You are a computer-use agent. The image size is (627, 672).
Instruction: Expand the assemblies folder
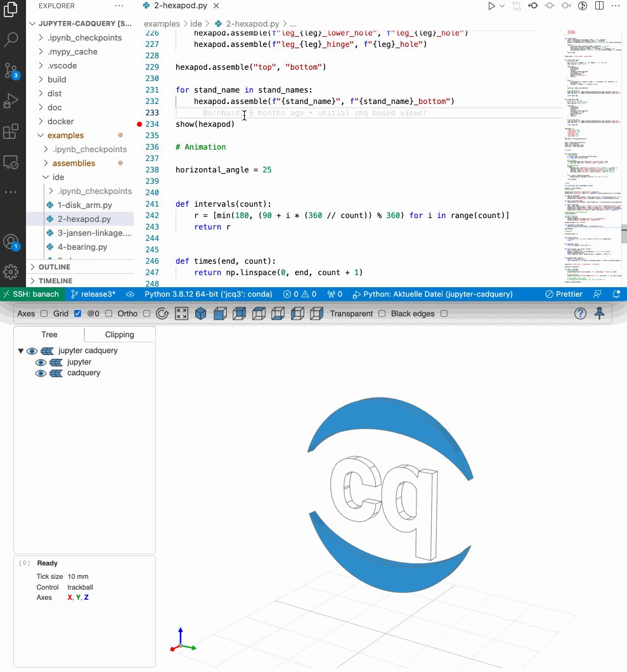(x=46, y=164)
